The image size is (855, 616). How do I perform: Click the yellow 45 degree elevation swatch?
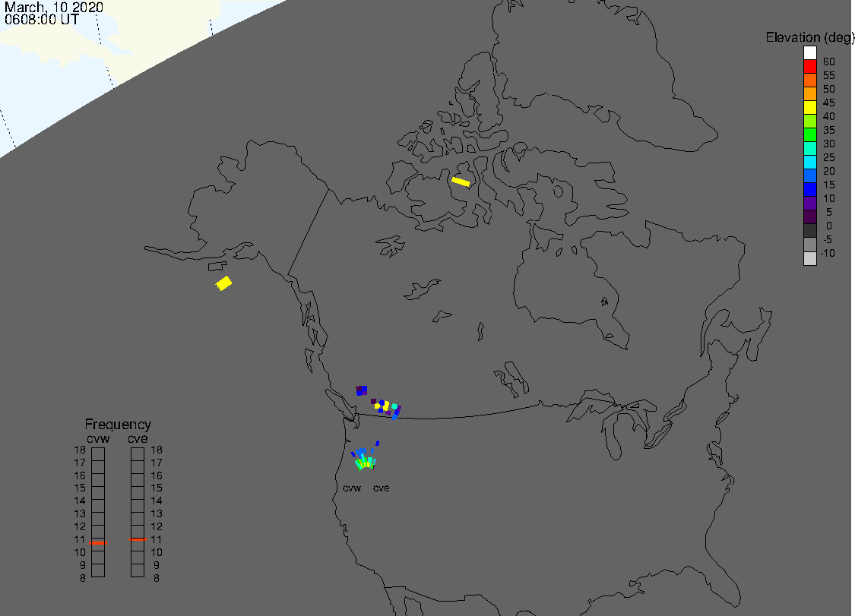[809, 107]
